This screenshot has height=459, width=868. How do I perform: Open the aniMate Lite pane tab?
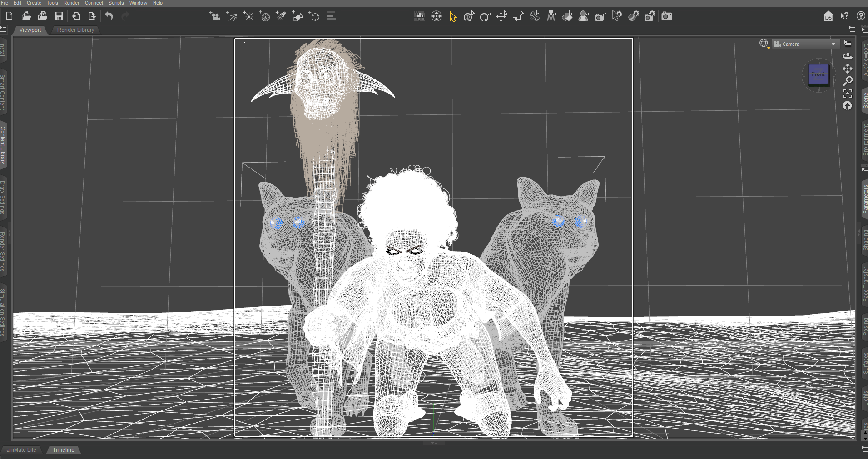[x=21, y=450]
